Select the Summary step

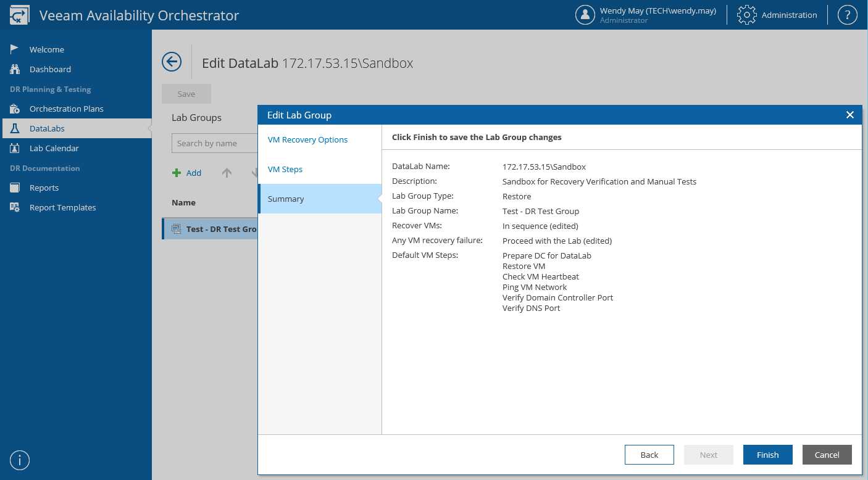(286, 199)
